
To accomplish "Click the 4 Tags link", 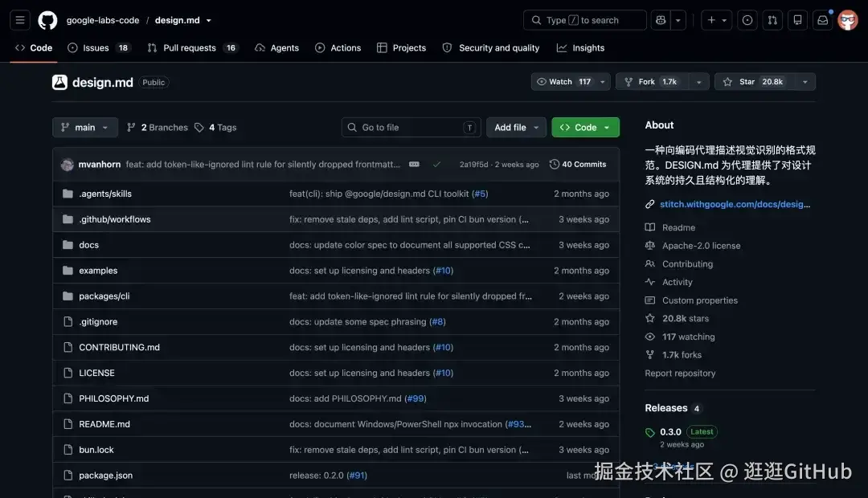I will point(215,127).
